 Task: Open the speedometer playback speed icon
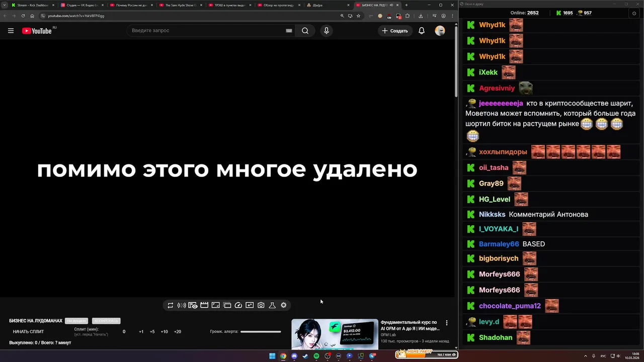click(238, 305)
